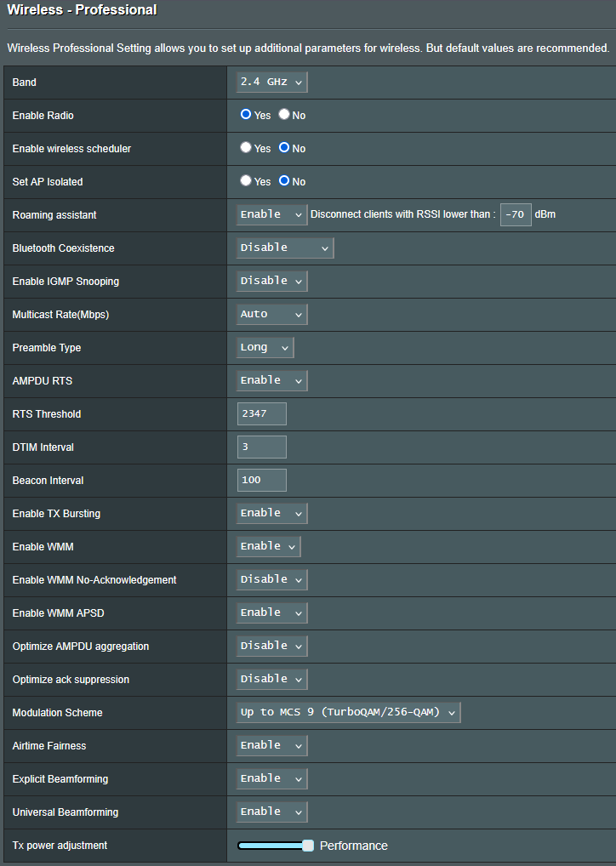
Task: Select Yes for Enable wireless scheduler
Action: (246, 147)
